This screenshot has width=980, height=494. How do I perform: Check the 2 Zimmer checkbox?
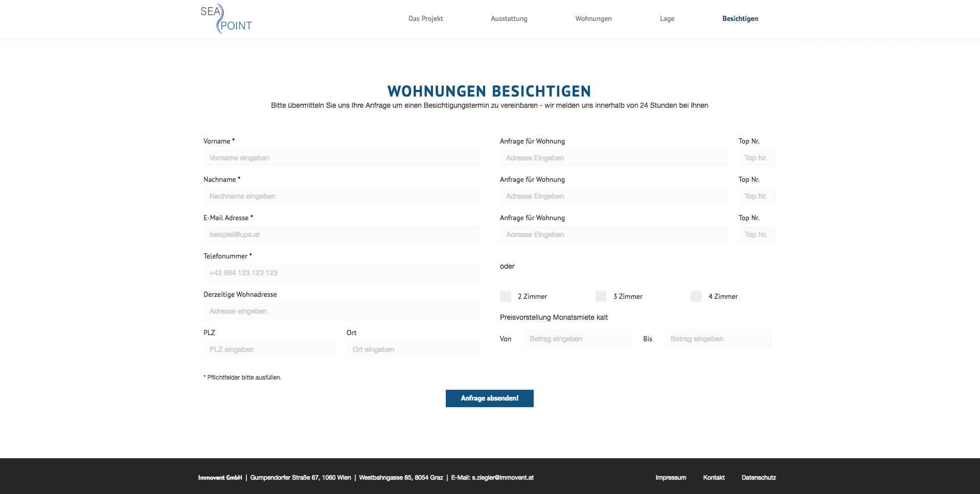(x=506, y=296)
